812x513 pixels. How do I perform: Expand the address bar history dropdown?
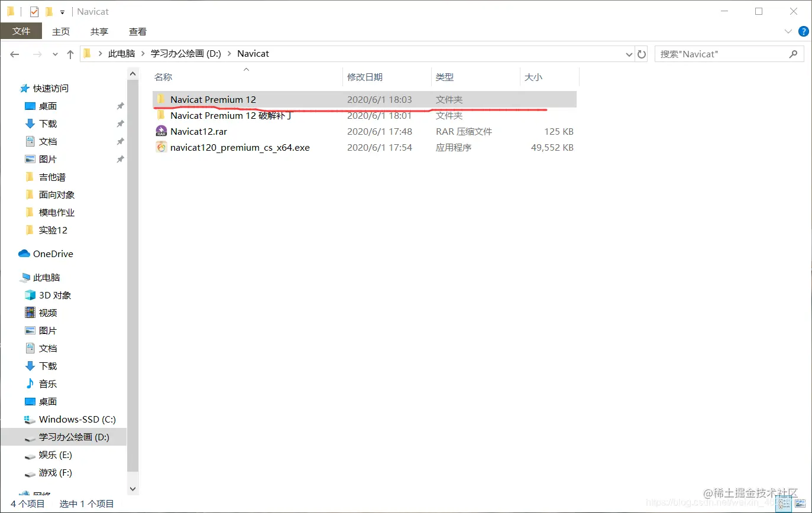point(629,54)
